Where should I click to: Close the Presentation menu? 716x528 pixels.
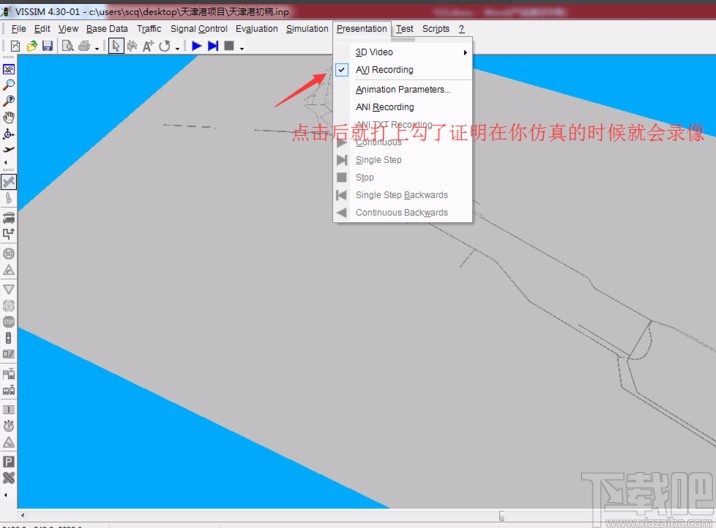[362, 29]
